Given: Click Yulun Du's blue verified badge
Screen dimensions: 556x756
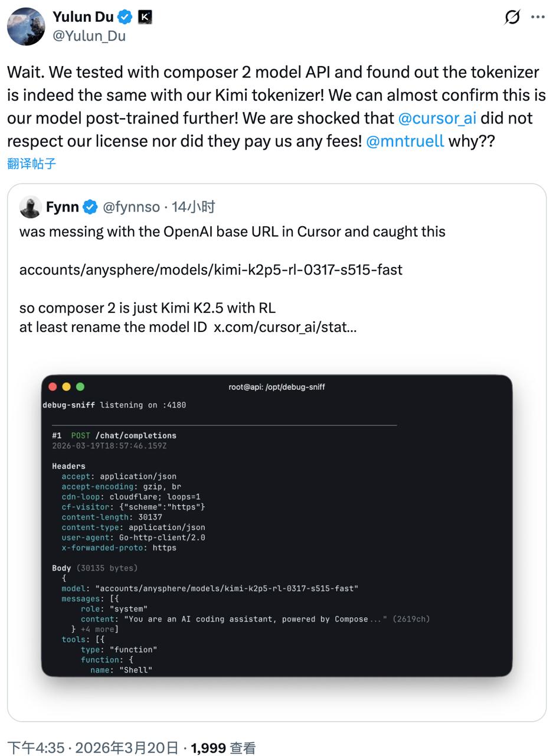Looking at the screenshot, I should [125, 17].
